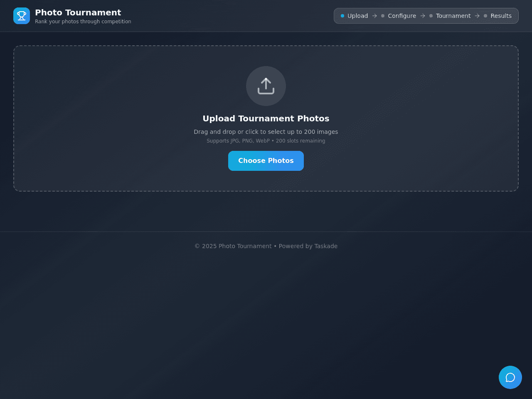This screenshot has height=399, width=532.
Task: Click the arrow between Tournament and Results
Action: 477,16
